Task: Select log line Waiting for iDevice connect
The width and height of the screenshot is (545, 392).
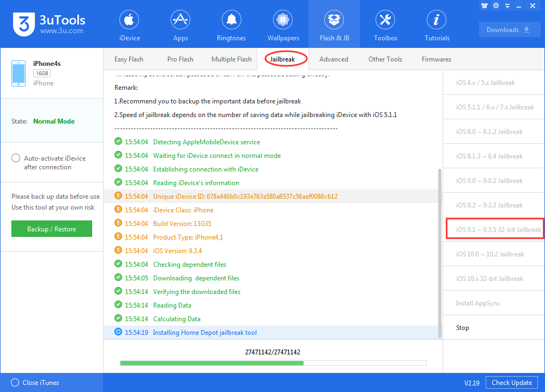Action: click(x=273, y=156)
